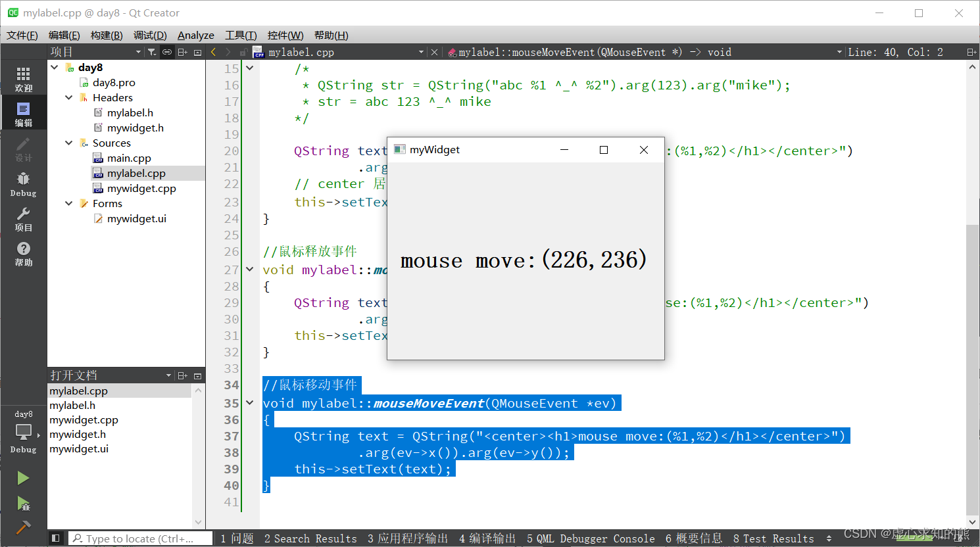Screen dimensions: 980x547
Task: Click the filter icon in the 项目 panel
Action: pos(152,51)
